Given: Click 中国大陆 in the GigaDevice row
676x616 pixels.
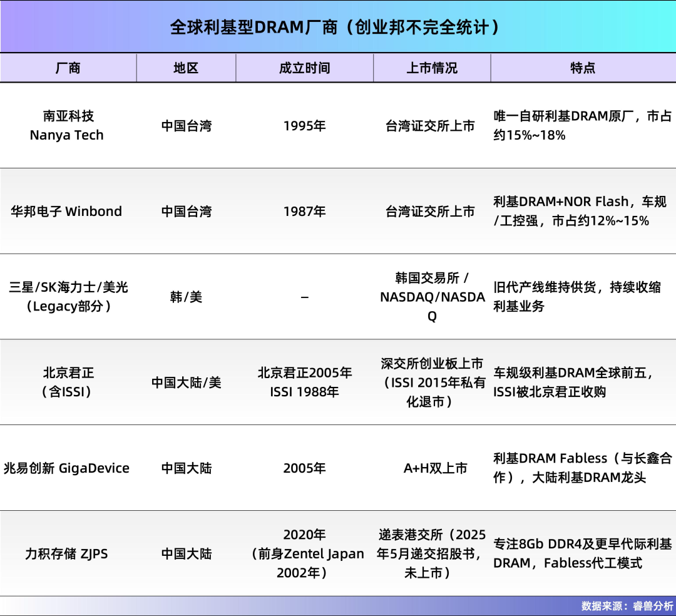Looking at the screenshot, I should pyautogui.click(x=187, y=468).
